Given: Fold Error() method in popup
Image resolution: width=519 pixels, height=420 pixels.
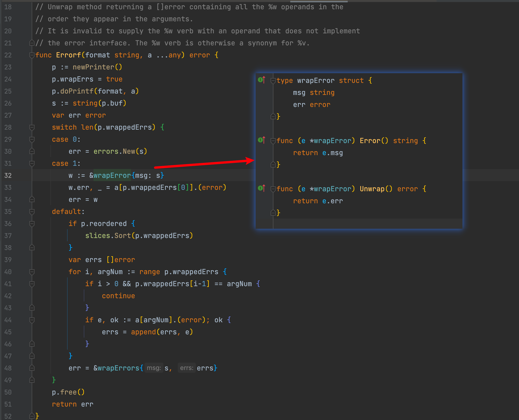Looking at the screenshot, I should 273,141.
